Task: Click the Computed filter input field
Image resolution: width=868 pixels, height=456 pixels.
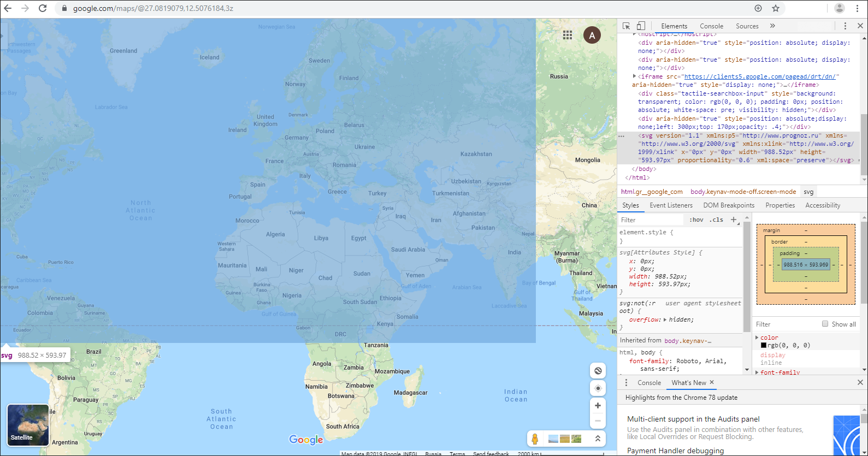Action: click(787, 324)
